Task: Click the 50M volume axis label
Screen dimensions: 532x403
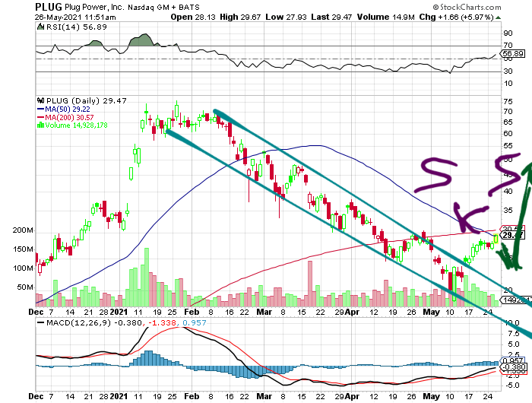Action: (x=25, y=287)
